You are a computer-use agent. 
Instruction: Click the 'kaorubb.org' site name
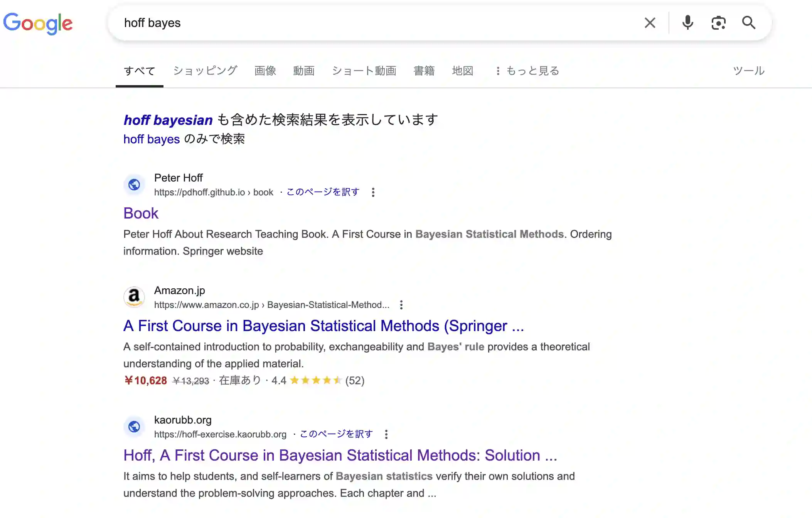pyautogui.click(x=183, y=420)
